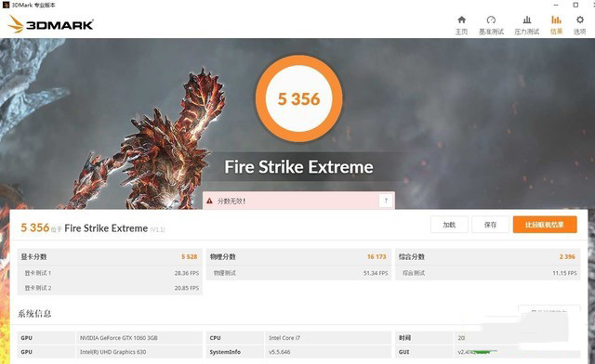
Task: Switch to the Results (结果) tab
Action: pos(556,25)
